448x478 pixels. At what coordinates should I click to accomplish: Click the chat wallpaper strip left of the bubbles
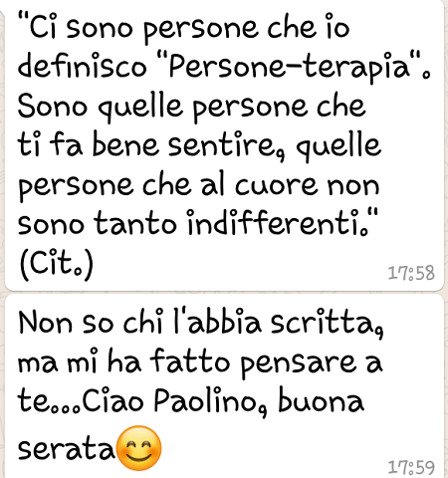(x=2, y=239)
